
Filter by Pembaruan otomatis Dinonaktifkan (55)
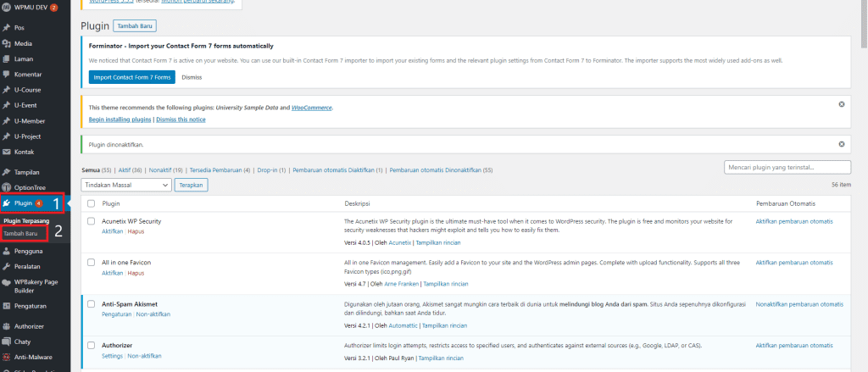(441, 170)
